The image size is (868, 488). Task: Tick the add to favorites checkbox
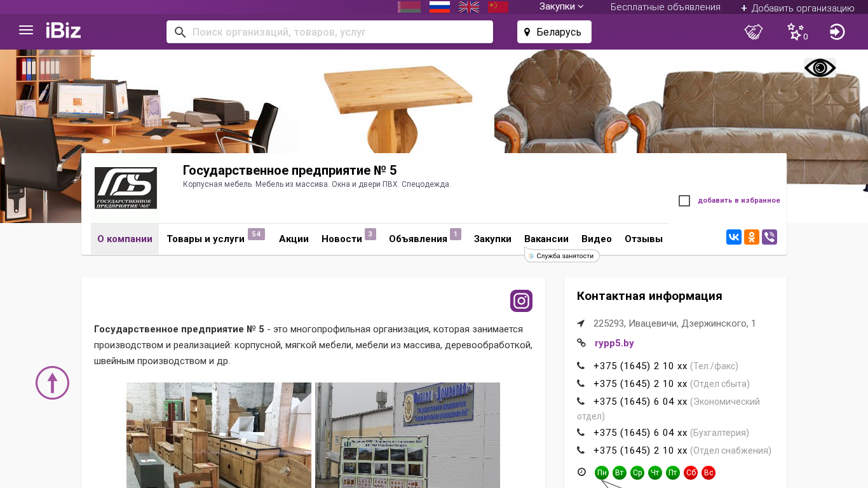684,201
